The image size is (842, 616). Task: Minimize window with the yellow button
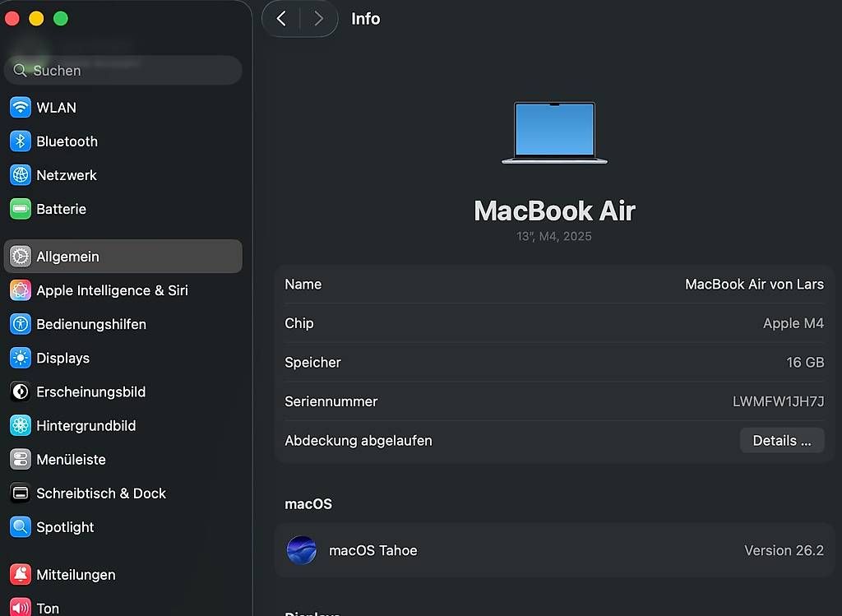[x=36, y=19]
